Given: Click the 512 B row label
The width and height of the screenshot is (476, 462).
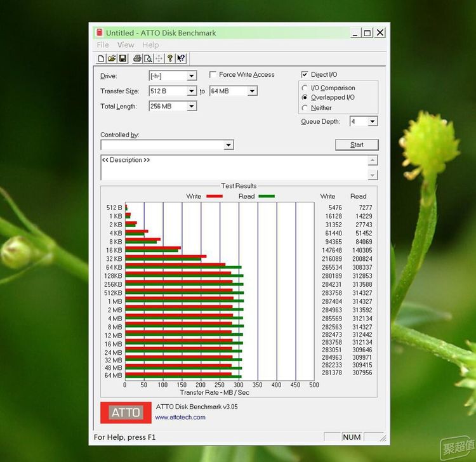Looking at the screenshot, I should (x=114, y=208).
